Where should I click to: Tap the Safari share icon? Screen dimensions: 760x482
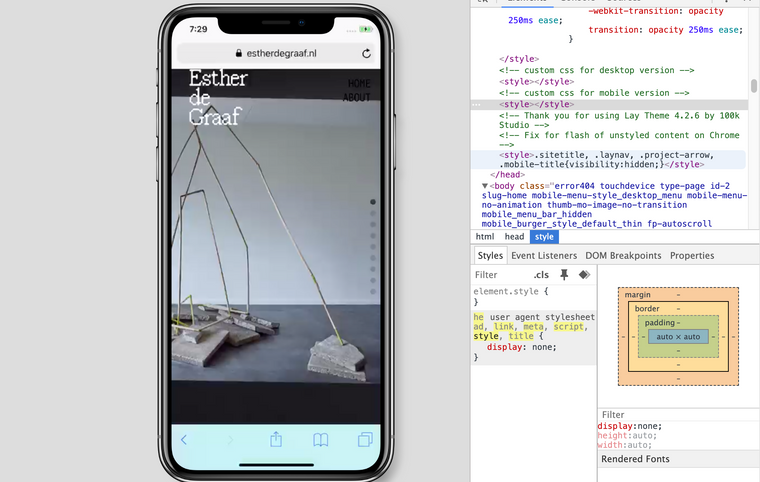click(277, 440)
